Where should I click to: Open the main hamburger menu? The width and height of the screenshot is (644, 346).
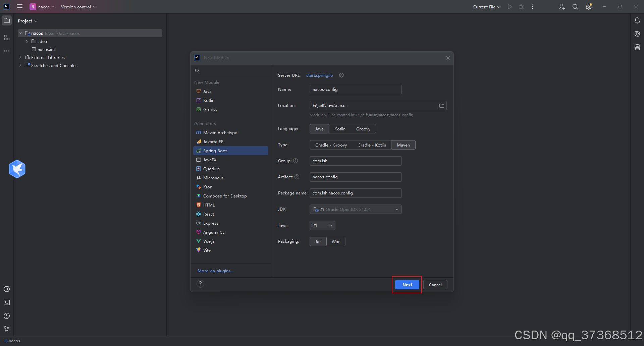[20, 7]
